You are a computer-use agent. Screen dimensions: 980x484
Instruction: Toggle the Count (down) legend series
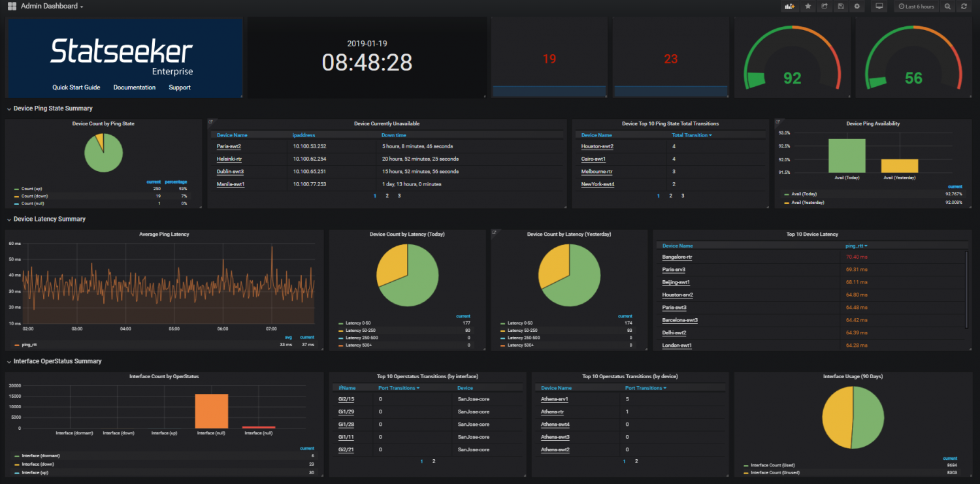[34, 196]
